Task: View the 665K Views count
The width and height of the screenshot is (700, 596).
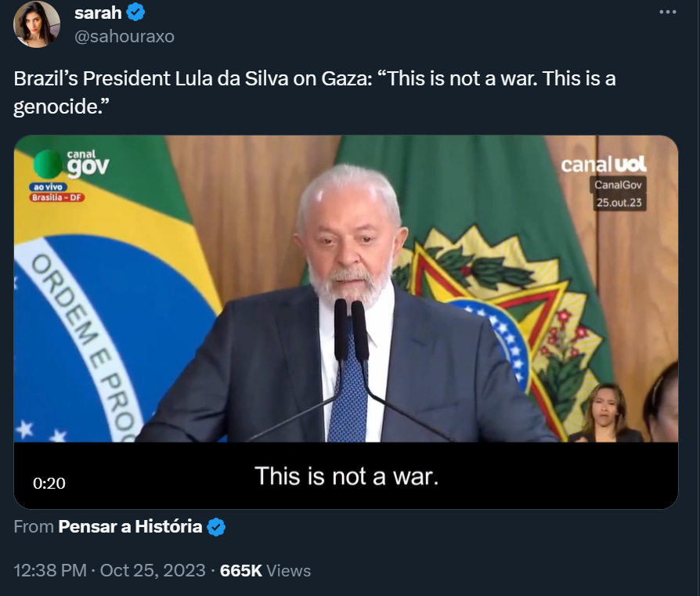Action: 265,571
